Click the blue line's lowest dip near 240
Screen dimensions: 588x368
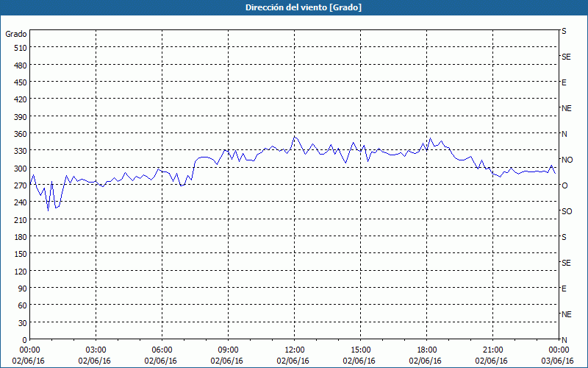click(48, 210)
